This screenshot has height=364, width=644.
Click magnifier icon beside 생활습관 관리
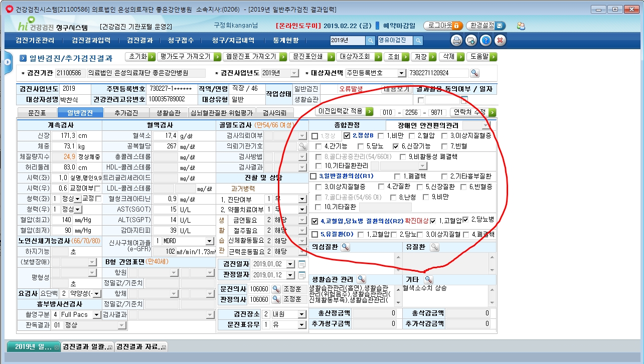[361, 279]
